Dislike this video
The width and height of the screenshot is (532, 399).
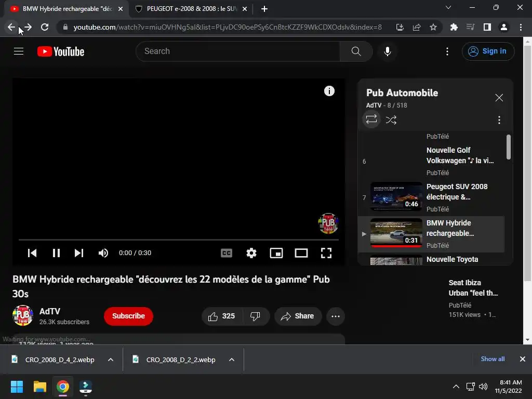coord(256,316)
